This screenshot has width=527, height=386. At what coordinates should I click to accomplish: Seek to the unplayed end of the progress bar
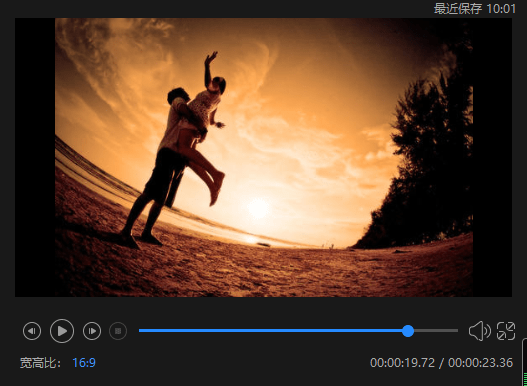[436, 331]
